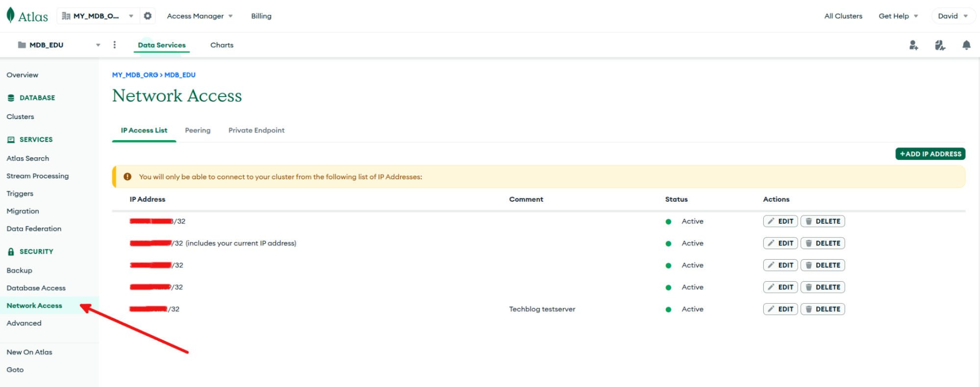Open project options three-dot menu
This screenshot has width=980, height=387.
(115, 45)
